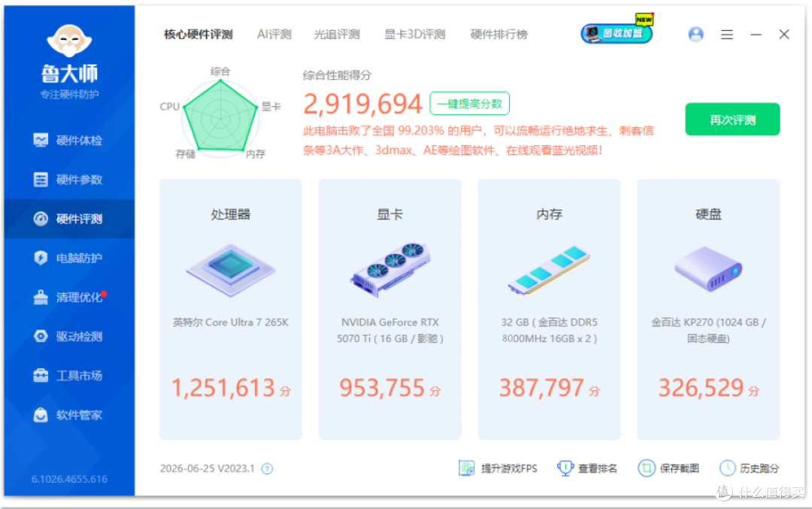812x509 pixels.
Task: Switch to the 光追评测 tab
Action: [337, 35]
